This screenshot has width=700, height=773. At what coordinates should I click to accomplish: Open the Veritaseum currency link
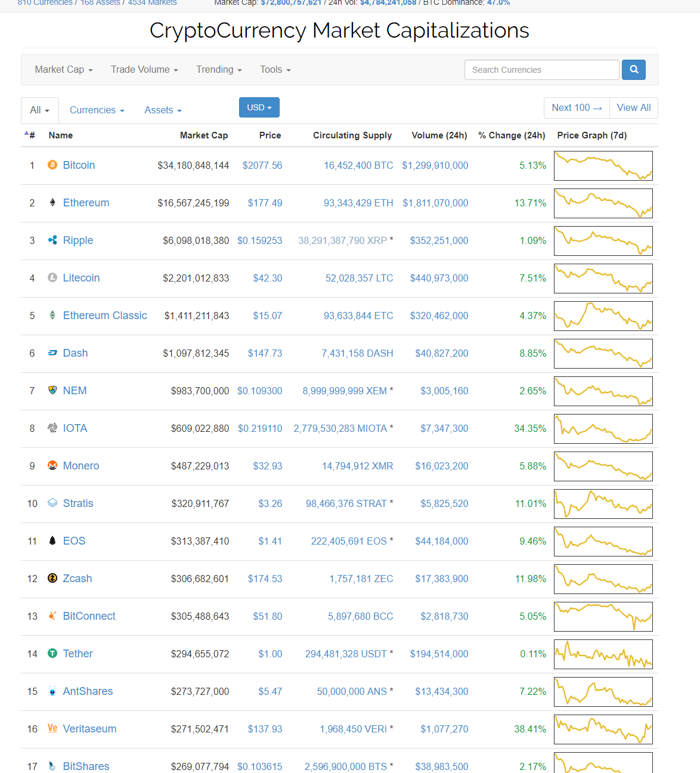[89, 729]
